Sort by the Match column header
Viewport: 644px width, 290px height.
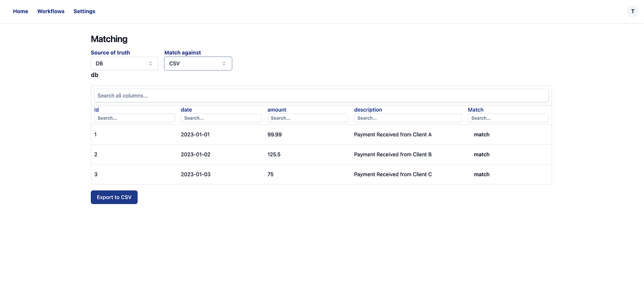point(476,110)
